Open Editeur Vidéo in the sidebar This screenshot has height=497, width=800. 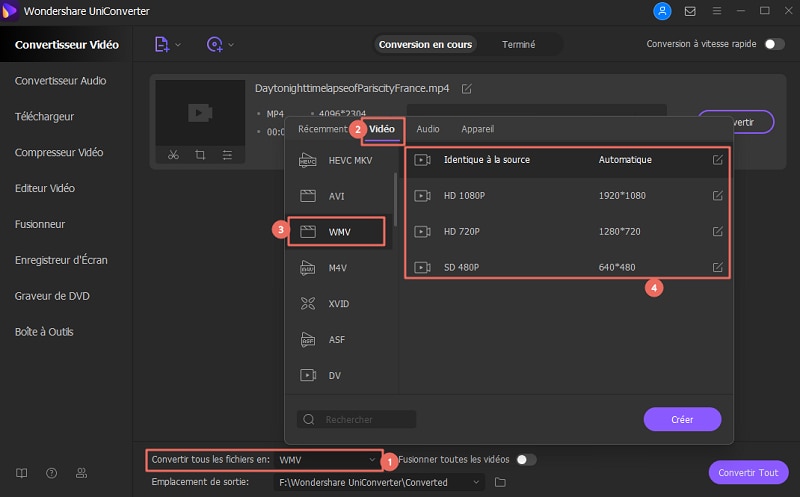45,188
